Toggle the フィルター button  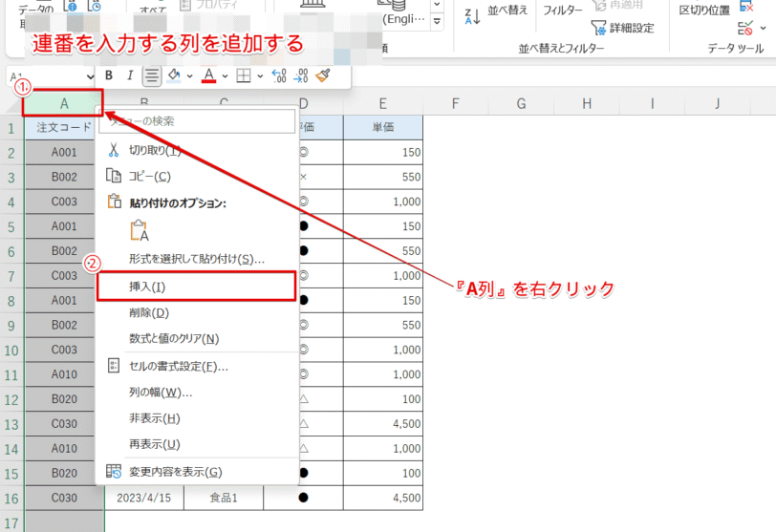point(563,11)
